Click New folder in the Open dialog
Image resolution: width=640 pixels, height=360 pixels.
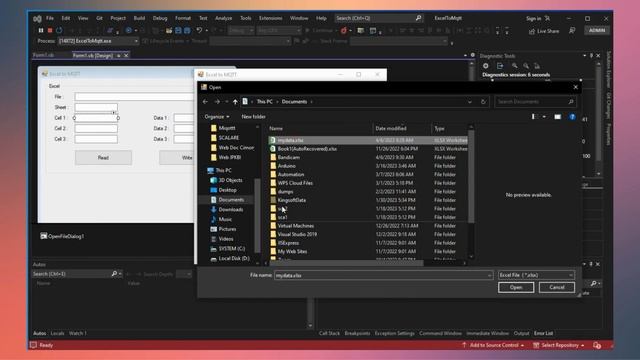coord(253,117)
